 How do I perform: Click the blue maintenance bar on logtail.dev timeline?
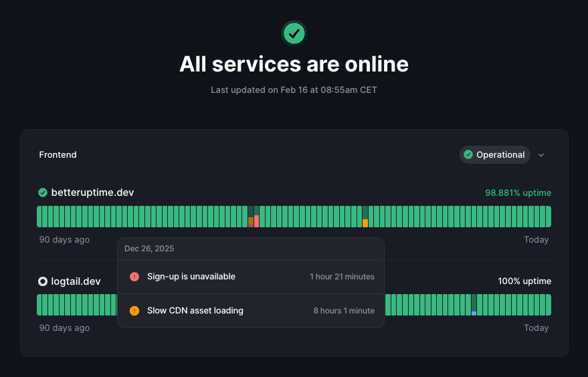(474, 305)
